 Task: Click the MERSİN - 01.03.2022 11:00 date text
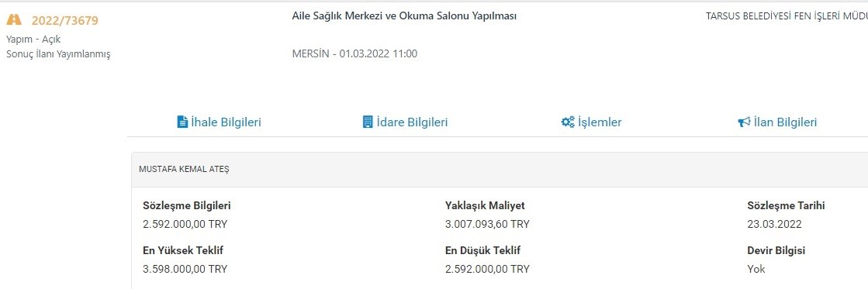[x=354, y=53]
